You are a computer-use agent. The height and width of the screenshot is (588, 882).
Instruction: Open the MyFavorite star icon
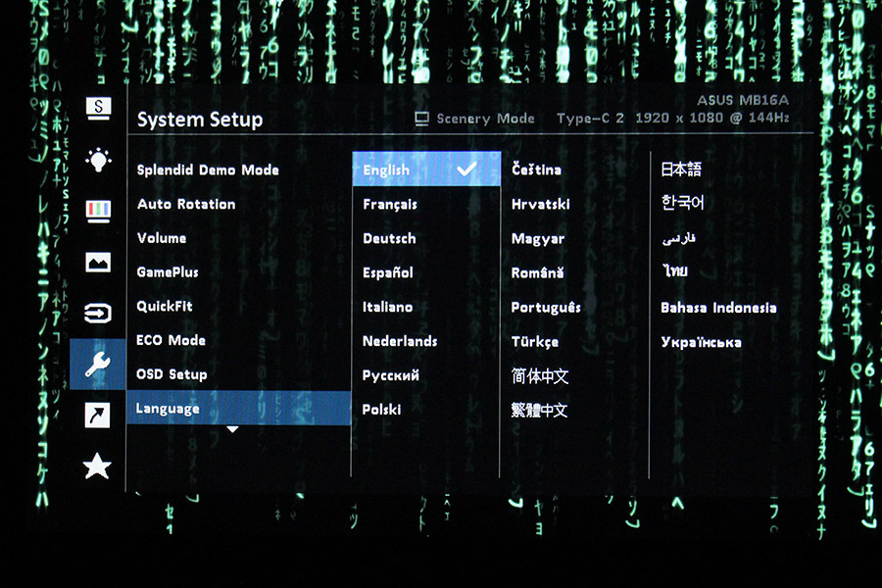(97, 465)
